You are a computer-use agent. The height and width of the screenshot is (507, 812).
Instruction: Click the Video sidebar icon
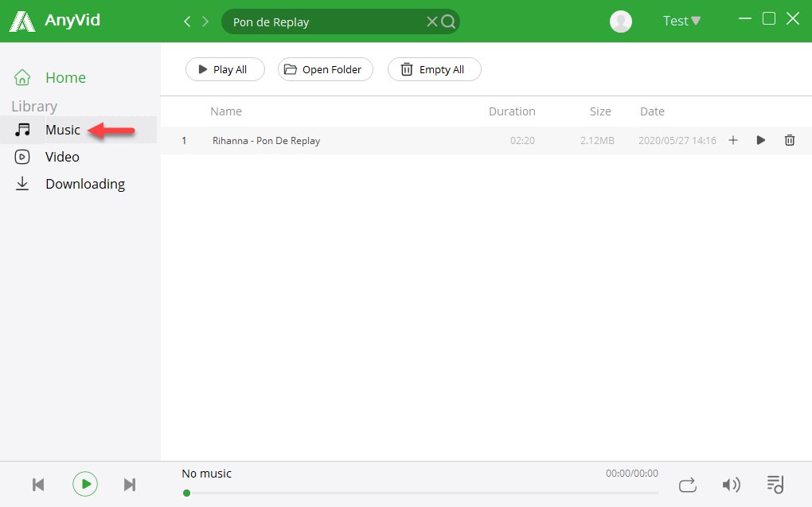point(22,157)
